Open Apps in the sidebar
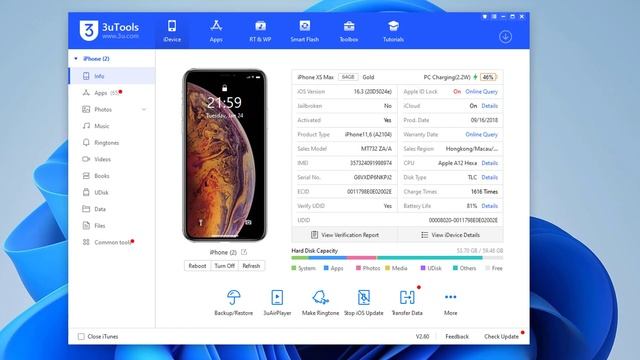640x360 pixels. pyautogui.click(x=111, y=93)
